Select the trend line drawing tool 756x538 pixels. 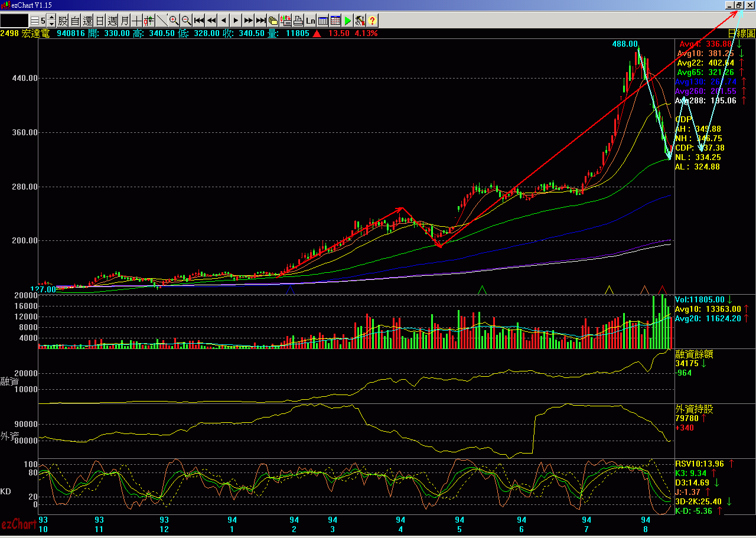tap(162, 21)
